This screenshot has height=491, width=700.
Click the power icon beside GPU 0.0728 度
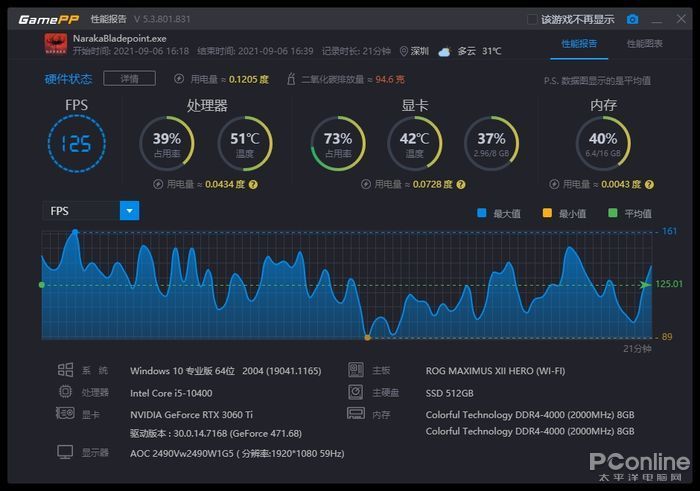366,184
